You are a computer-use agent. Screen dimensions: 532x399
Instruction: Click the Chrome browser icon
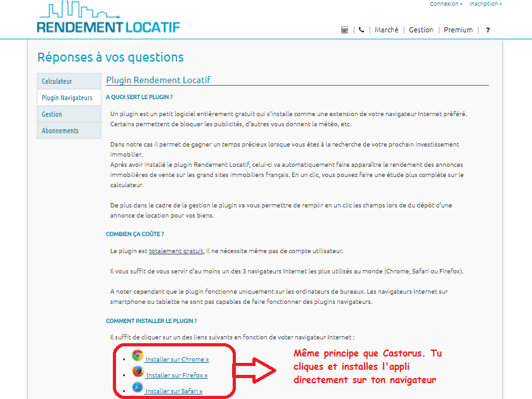point(138,355)
